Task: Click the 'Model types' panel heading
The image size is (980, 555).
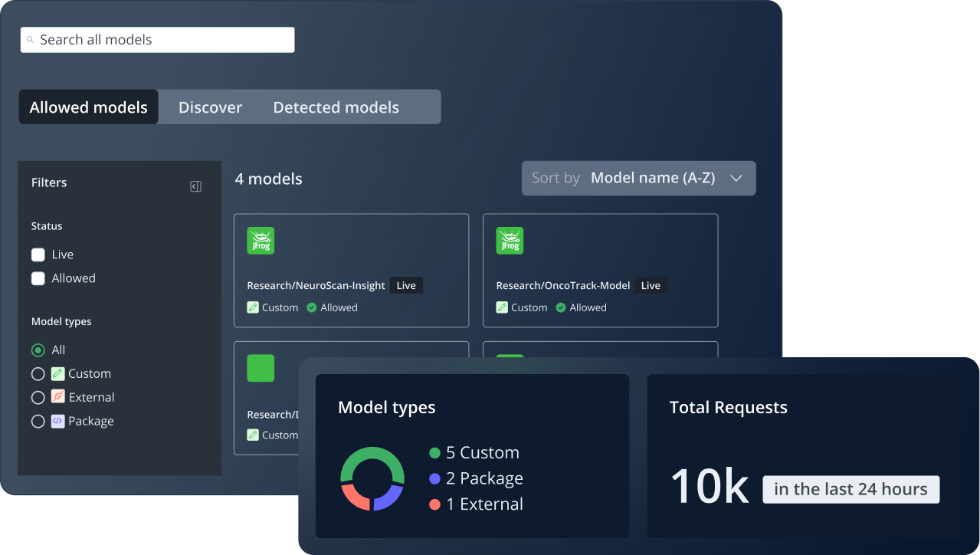Action: click(387, 408)
